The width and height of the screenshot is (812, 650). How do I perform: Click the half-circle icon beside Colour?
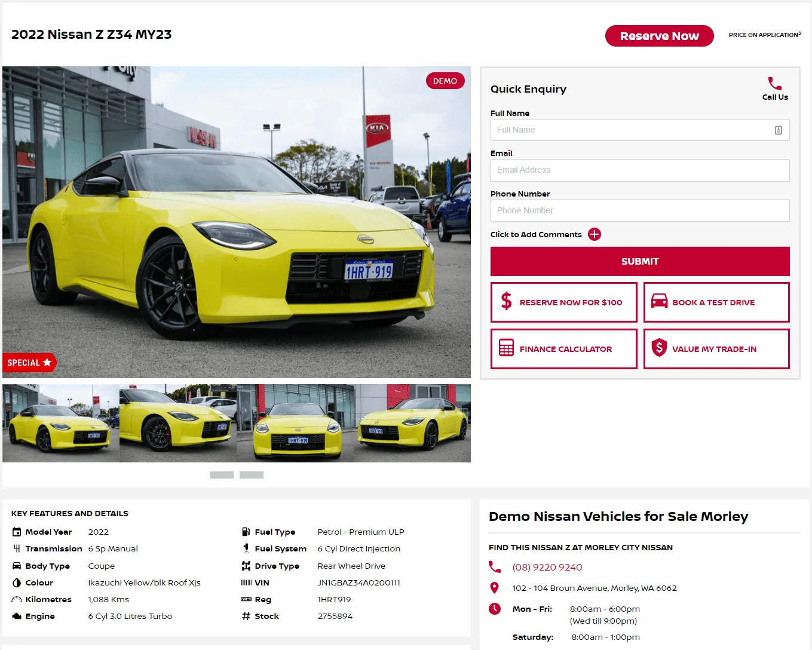point(17,582)
